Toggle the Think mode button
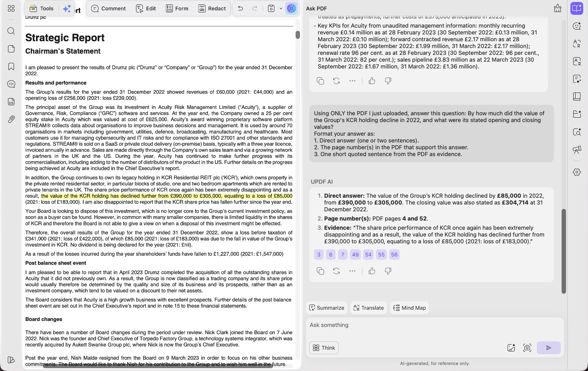The image size is (588, 371). pyautogui.click(x=324, y=348)
